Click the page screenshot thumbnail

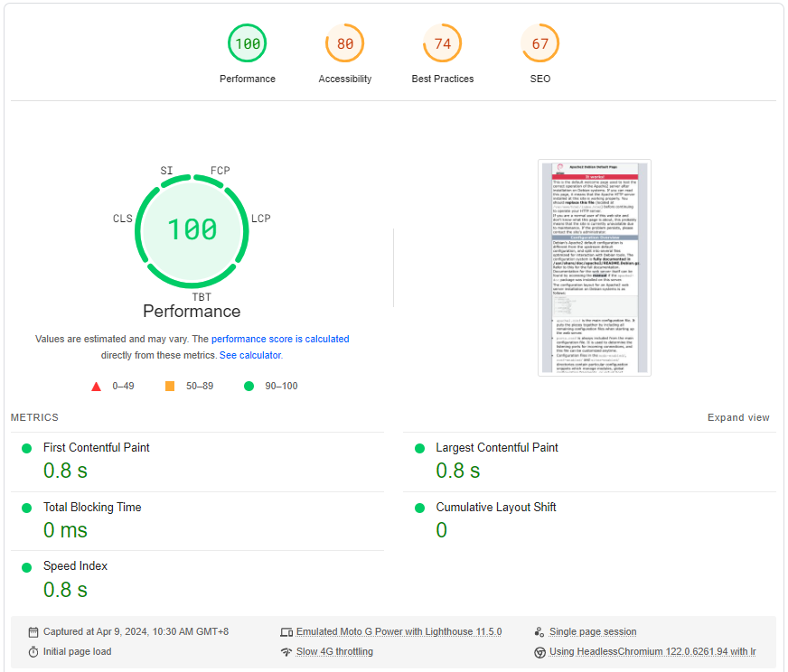coord(595,267)
